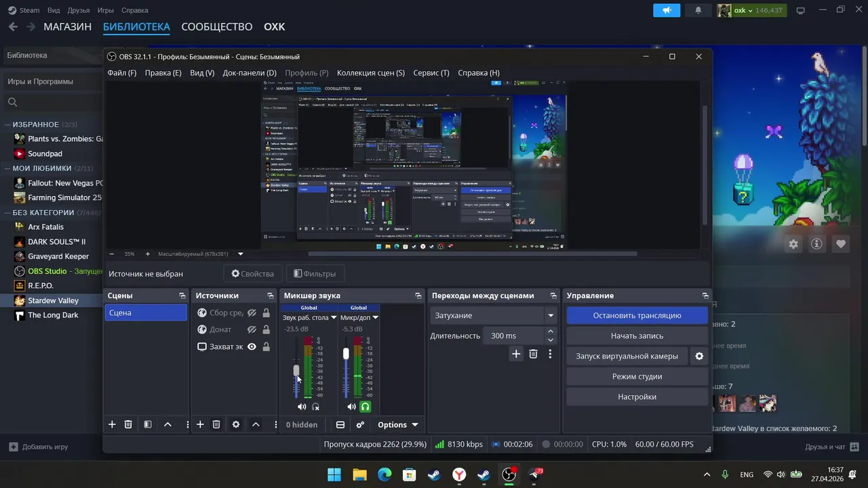Open preview scaling dropdown Масштабируемый

pos(240,254)
